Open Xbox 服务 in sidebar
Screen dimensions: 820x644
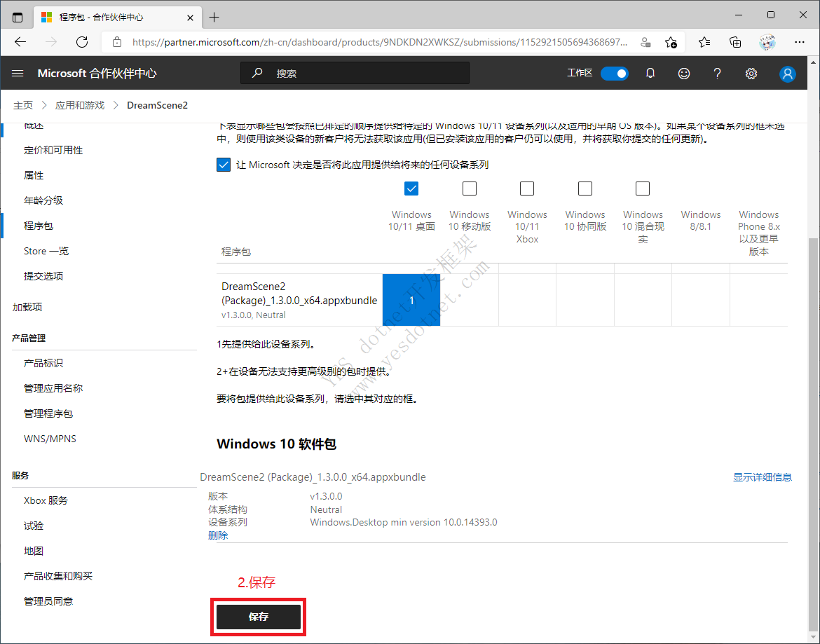pyautogui.click(x=46, y=500)
